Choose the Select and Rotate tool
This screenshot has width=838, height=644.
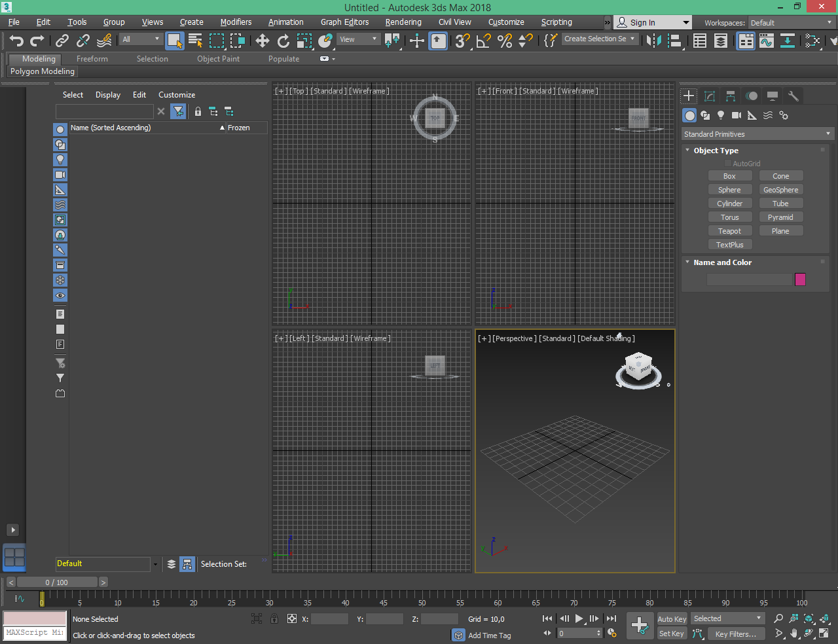(283, 41)
